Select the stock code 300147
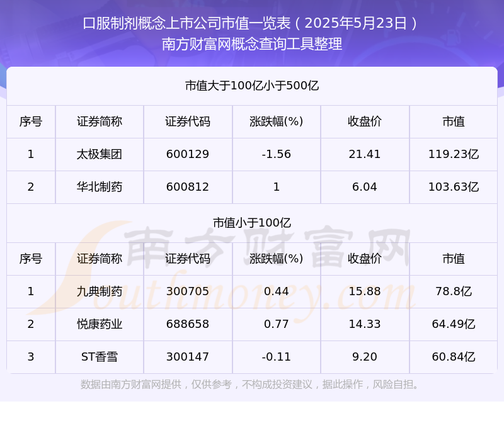 coord(188,357)
